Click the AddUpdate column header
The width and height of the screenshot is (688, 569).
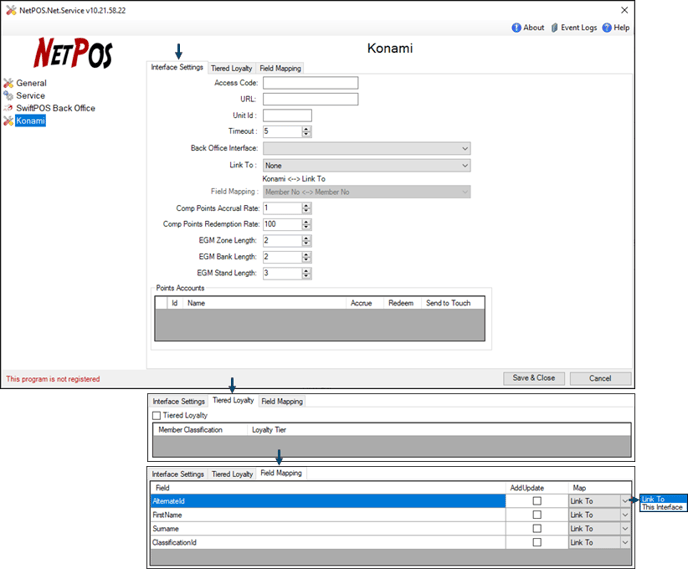537,488
